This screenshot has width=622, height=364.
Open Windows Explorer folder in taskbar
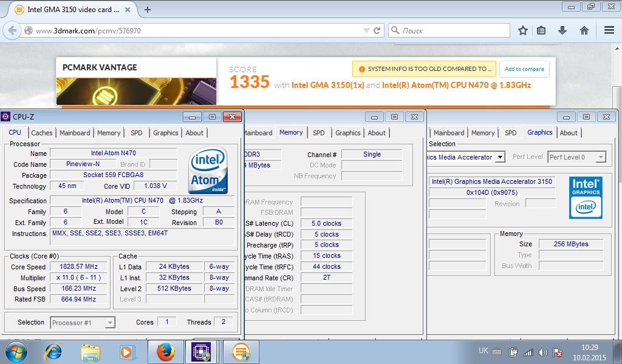click(91, 352)
